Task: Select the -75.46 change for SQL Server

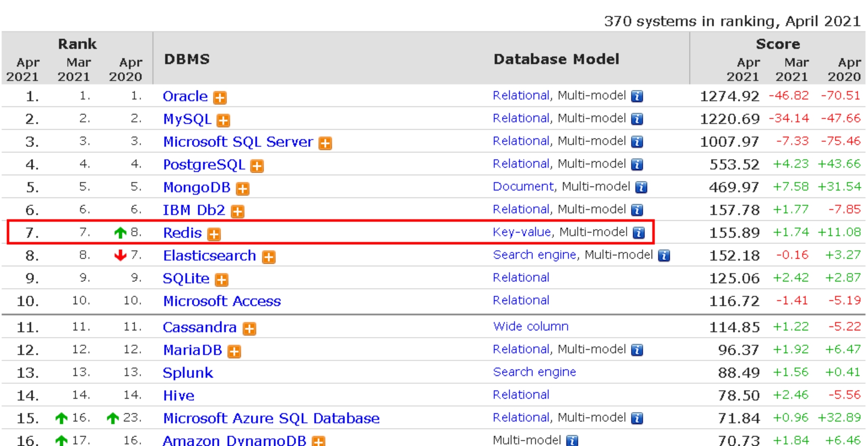Action: pyautogui.click(x=841, y=141)
